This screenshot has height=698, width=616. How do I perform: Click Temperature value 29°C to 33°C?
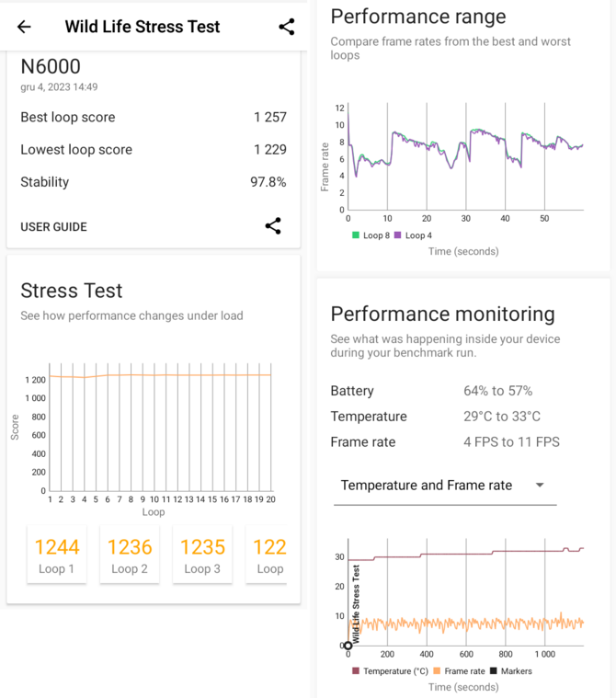pos(502,417)
